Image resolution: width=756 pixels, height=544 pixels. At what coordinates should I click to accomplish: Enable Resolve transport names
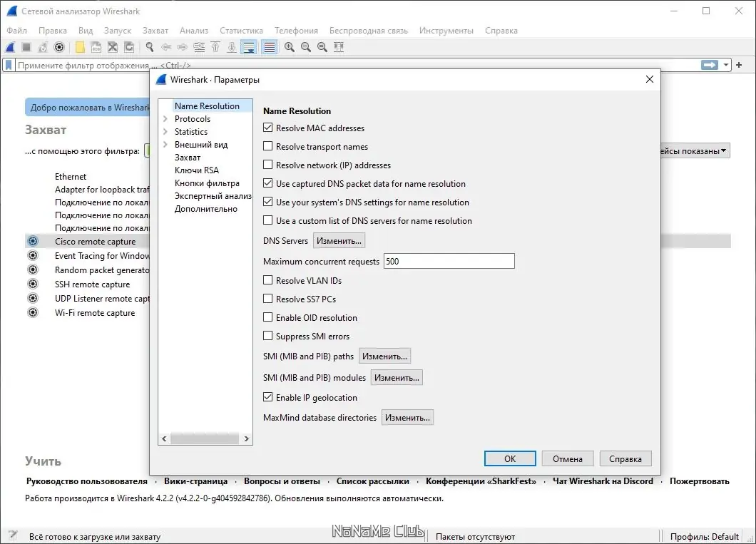(268, 146)
